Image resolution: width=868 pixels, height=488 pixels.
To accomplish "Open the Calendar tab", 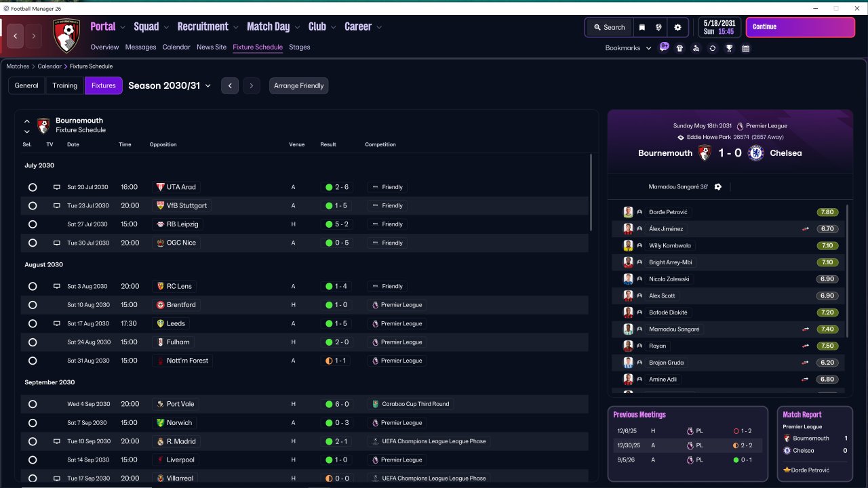I will tap(176, 47).
